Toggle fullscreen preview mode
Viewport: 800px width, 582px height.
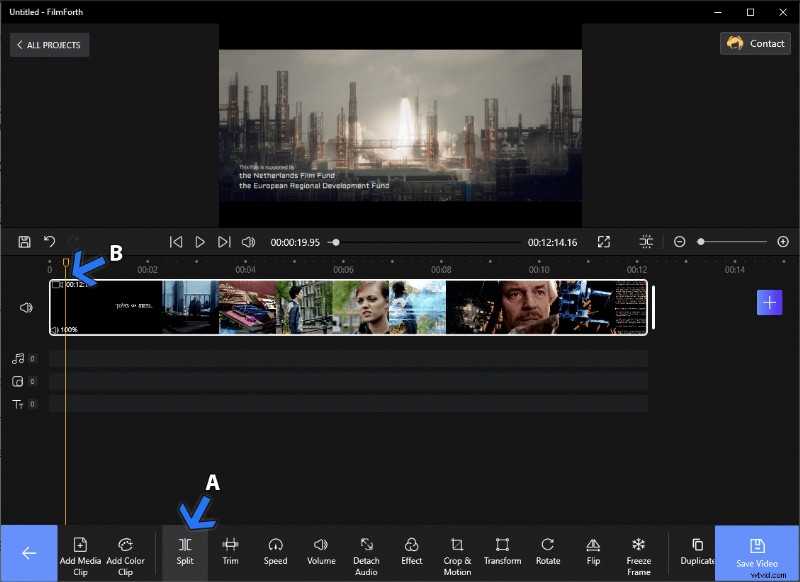coord(604,241)
